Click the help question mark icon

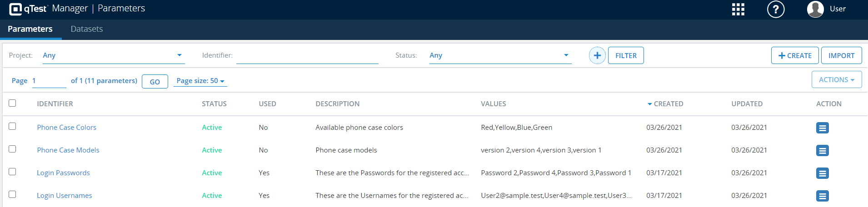[x=776, y=9]
